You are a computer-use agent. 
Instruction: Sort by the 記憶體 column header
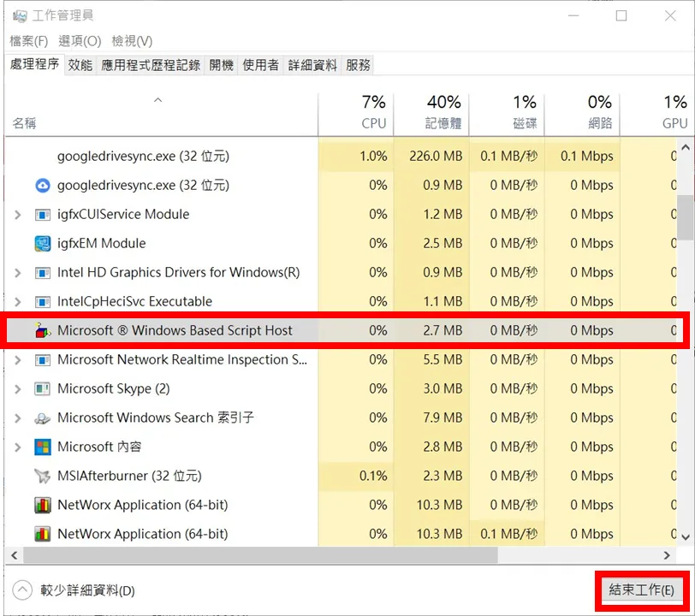[x=431, y=115]
